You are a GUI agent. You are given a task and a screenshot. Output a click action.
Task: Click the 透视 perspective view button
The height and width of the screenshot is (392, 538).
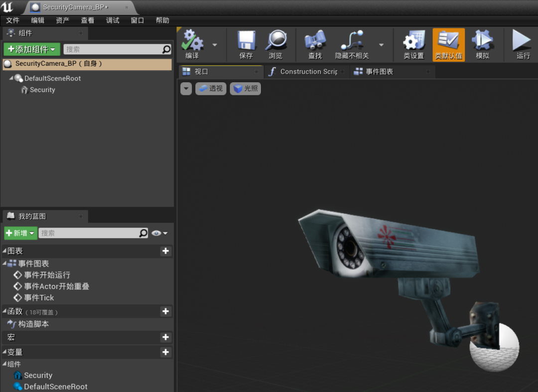point(211,89)
